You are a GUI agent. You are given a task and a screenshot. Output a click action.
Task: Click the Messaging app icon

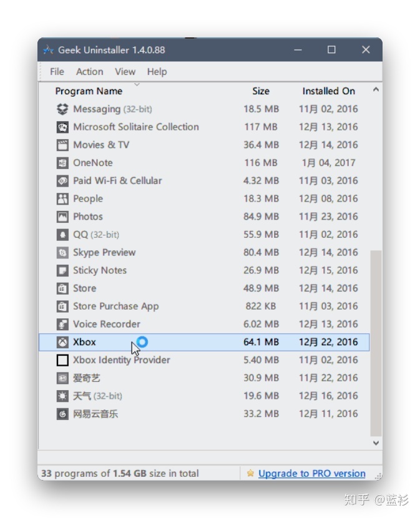coord(62,109)
